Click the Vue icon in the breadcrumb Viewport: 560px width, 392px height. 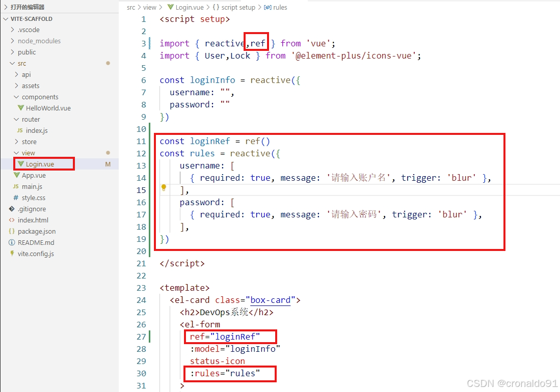point(171,7)
